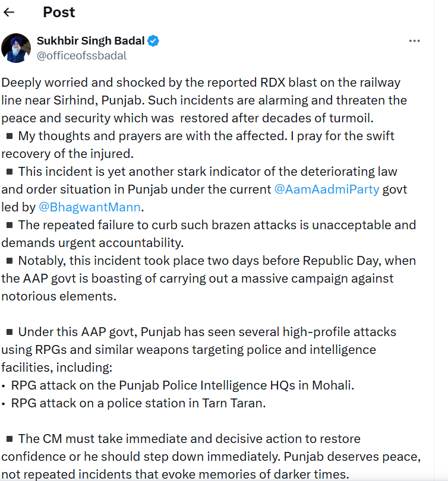
Task: Click the text 'notorious elements'
Action: click(58, 296)
